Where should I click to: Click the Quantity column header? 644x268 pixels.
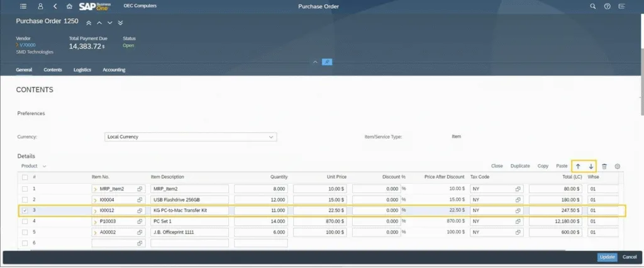click(x=279, y=177)
